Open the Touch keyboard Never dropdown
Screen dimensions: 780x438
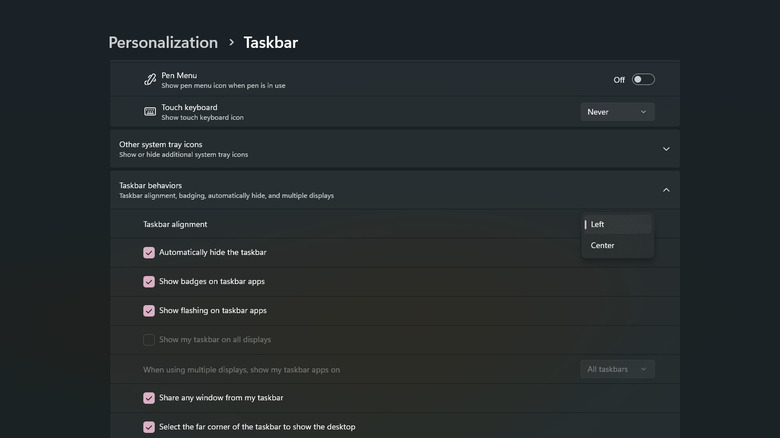click(617, 112)
